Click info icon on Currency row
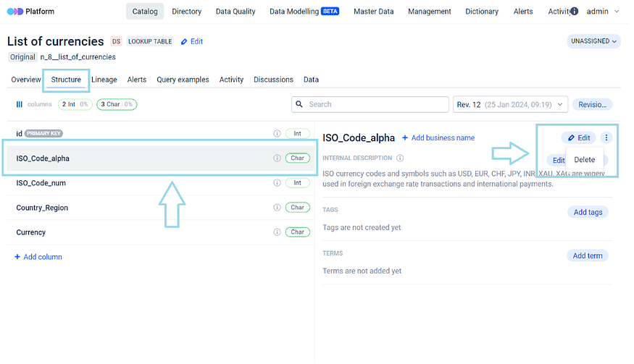This screenshot has width=634, height=364. [x=277, y=232]
